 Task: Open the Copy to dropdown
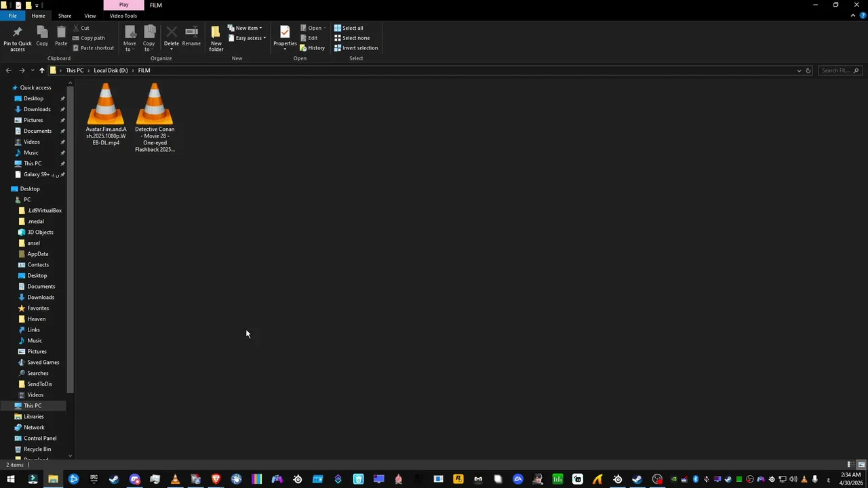(x=149, y=39)
